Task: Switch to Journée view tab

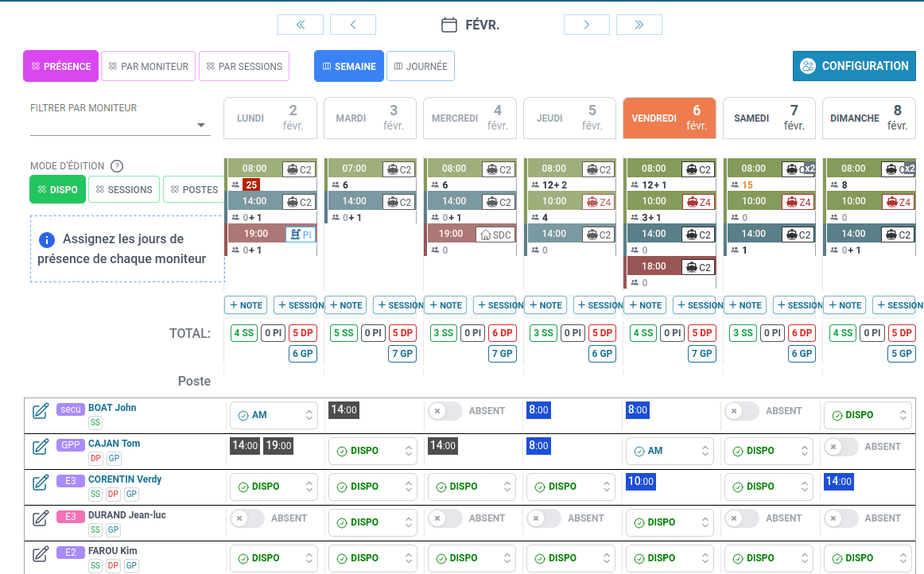Action: pyautogui.click(x=420, y=67)
